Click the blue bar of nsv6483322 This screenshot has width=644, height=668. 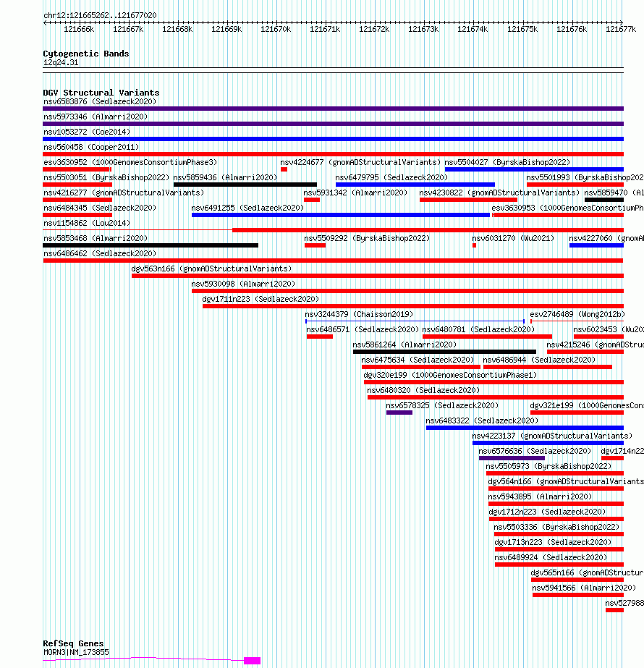525,428
